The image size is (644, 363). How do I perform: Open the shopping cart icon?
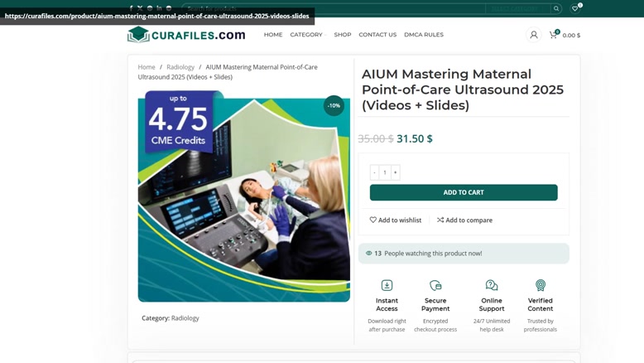tap(554, 35)
